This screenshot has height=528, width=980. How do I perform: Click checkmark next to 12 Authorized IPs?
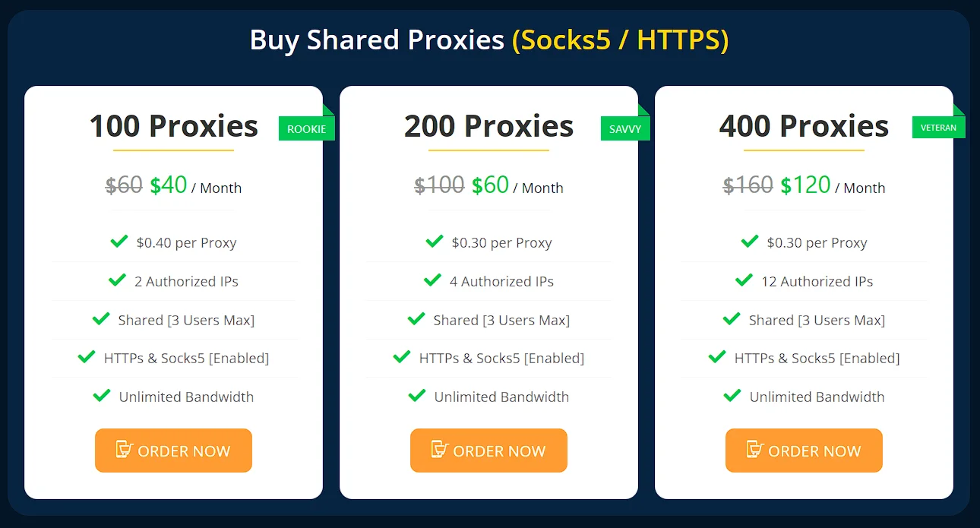click(x=744, y=280)
